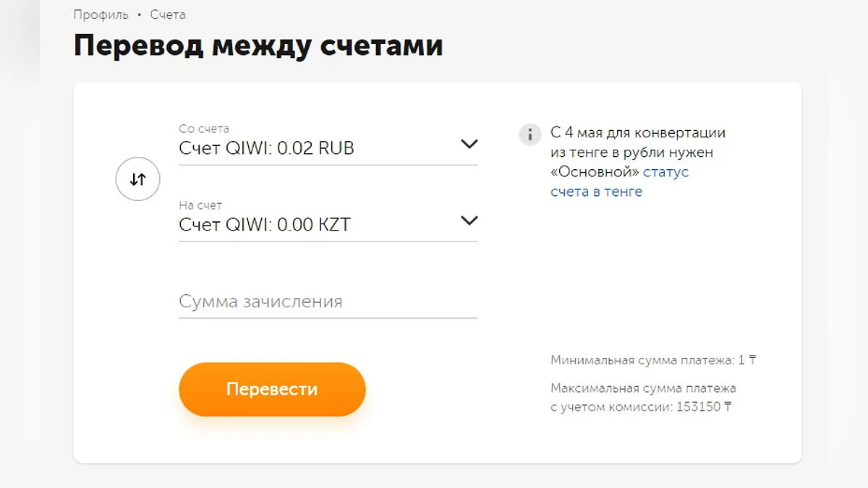The height and width of the screenshot is (488, 868).
Task: Click the small "Со счета" label
Action: coord(204,129)
